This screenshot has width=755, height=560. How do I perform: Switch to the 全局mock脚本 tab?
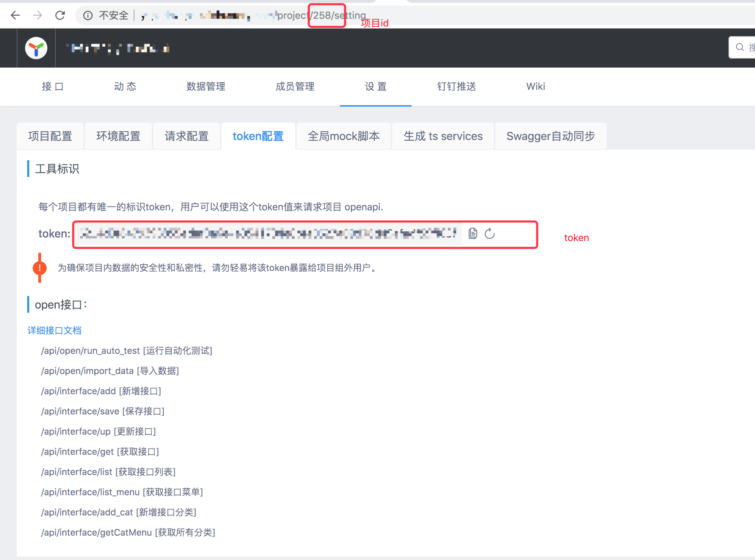[x=344, y=136]
